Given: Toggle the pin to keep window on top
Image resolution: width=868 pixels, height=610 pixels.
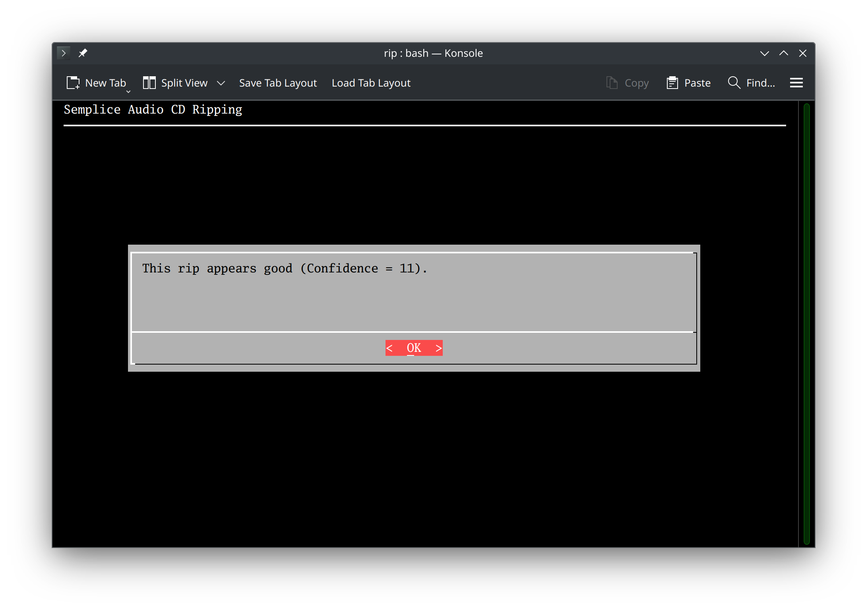Looking at the screenshot, I should pos(83,53).
